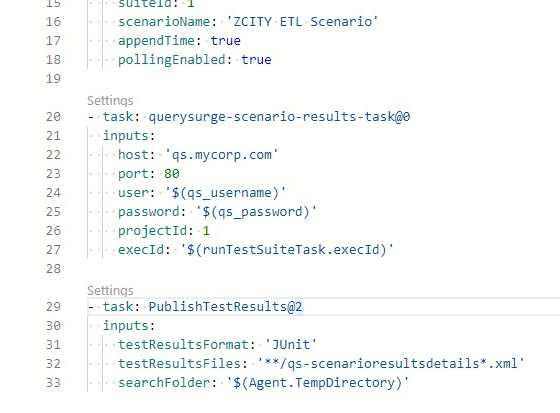Open Settings link above querysurge-scenario-results task
The height and width of the screenshot is (413, 560).
tap(110, 101)
